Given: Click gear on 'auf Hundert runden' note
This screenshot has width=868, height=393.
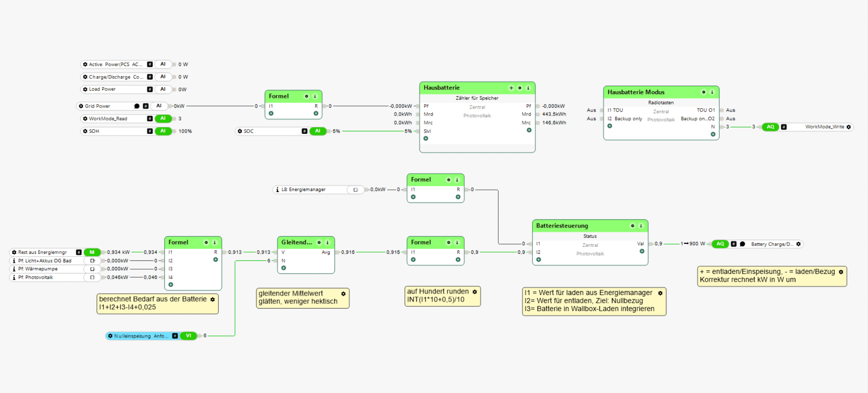Looking at the screenshot, I should [x=475, y=291].
